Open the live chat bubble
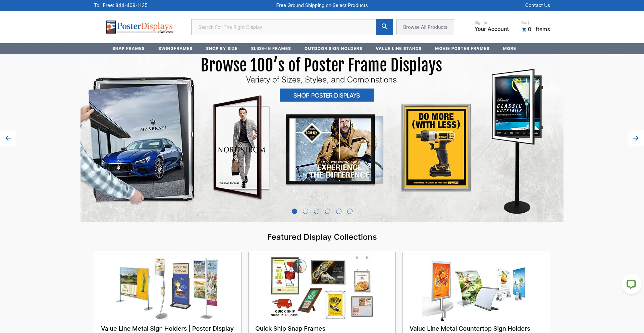Screen dimensions: 644x333 coord(631,284)
